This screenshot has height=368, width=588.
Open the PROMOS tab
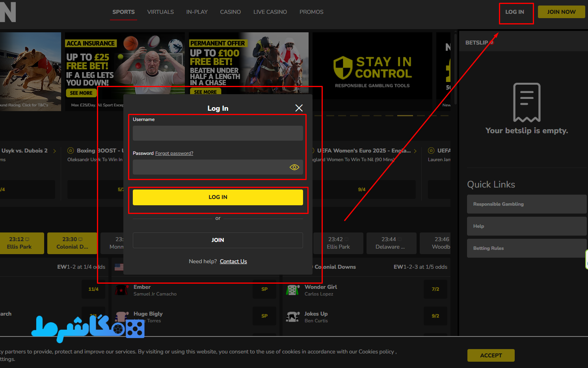point(311,12)
